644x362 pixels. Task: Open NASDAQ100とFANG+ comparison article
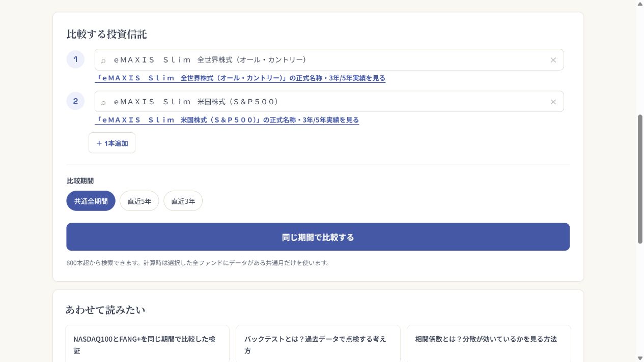click(x=147, y=344)
